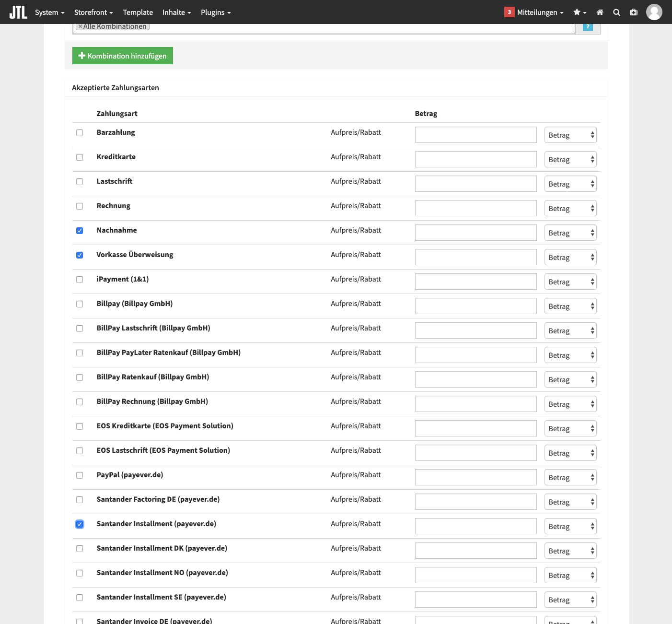The height and width of the screenshot is (624, 672).
Task: Open Betrag dropdown for iPayment (1&1)
Action: pyautogui.click(x=570, y=282)
